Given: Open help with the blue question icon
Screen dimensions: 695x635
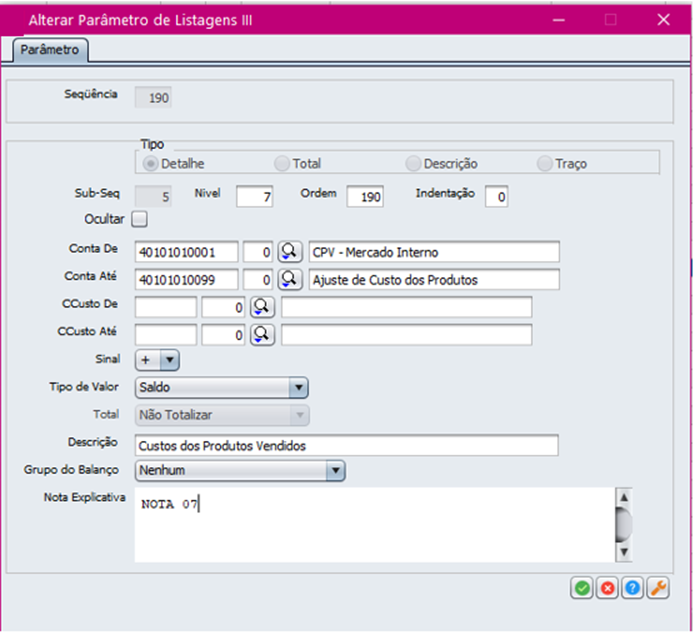Looking at the screenshot, I should tap(632, 589).
